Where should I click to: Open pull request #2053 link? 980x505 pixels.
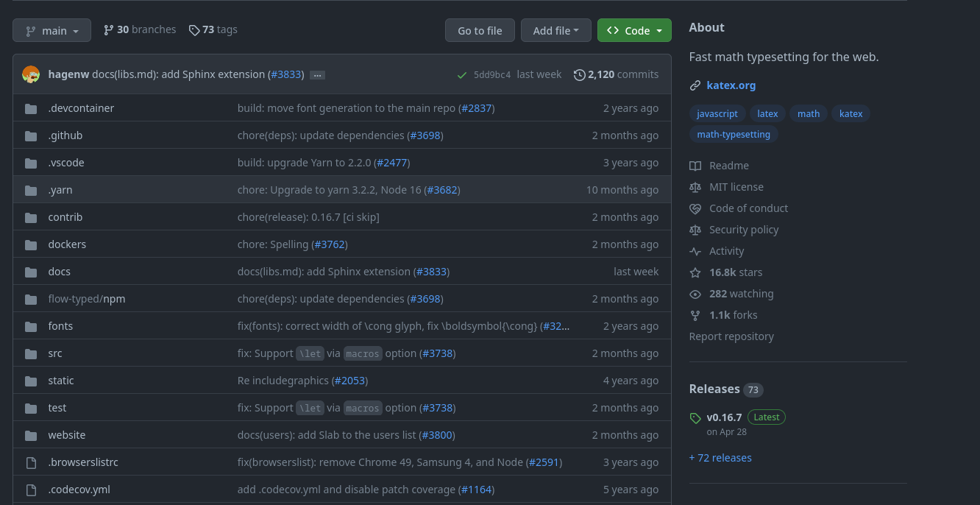pos(349,381)
